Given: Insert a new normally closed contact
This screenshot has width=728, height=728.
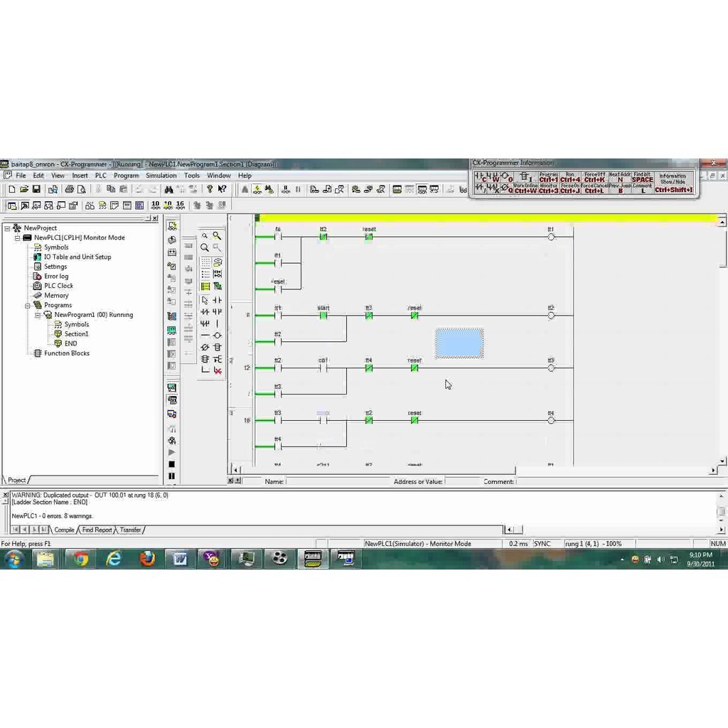Looking at the screenshot, I should click(205, 312).
